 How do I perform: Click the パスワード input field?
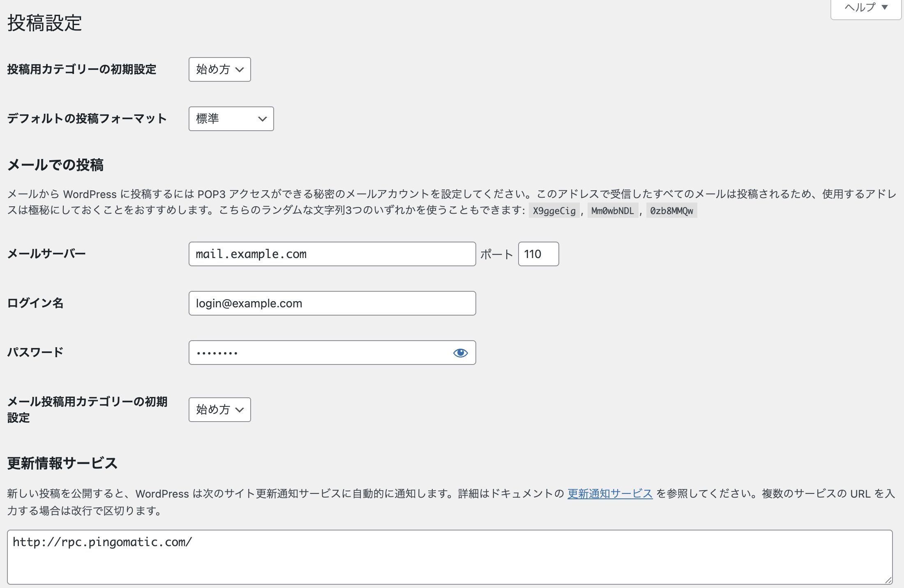[x=332, y=353]
